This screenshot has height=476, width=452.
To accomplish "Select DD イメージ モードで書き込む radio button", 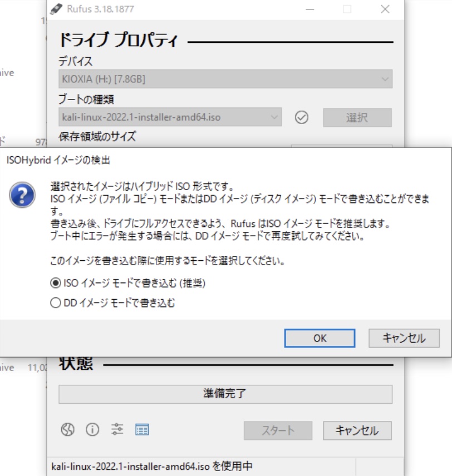I will pos(112,303).
